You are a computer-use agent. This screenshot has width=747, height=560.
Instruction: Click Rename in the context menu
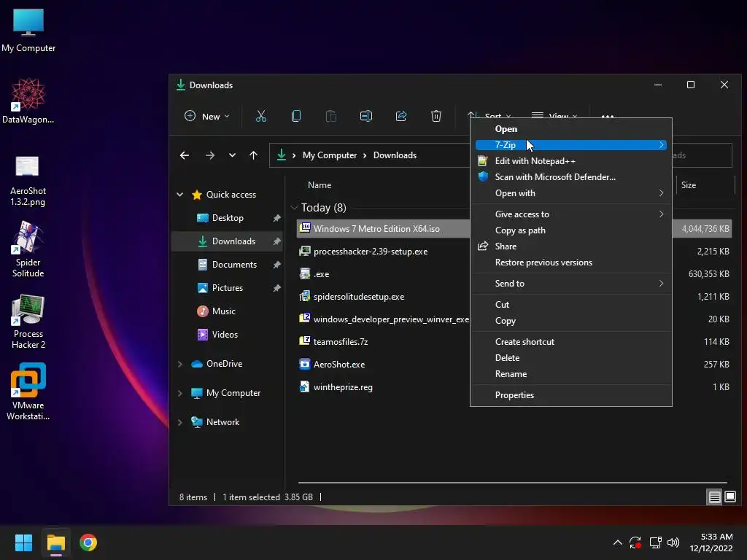(x=570, y=374)
